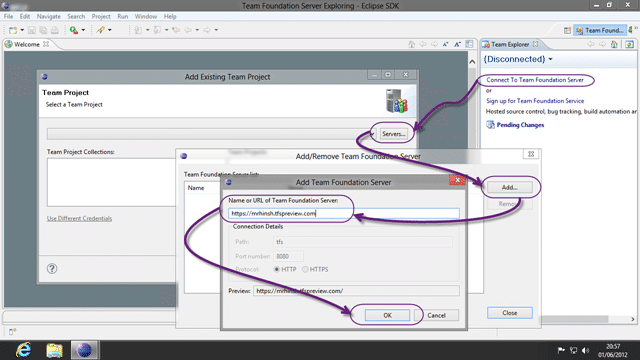Open the File menu
The width and height of the screenshot is (640, 360).
point(9,17)
